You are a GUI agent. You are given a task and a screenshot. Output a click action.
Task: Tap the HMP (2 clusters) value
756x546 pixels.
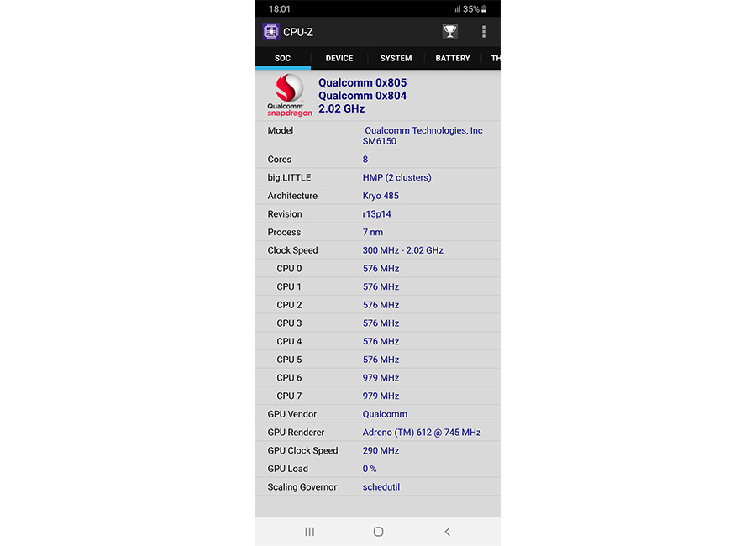[396, 177]
